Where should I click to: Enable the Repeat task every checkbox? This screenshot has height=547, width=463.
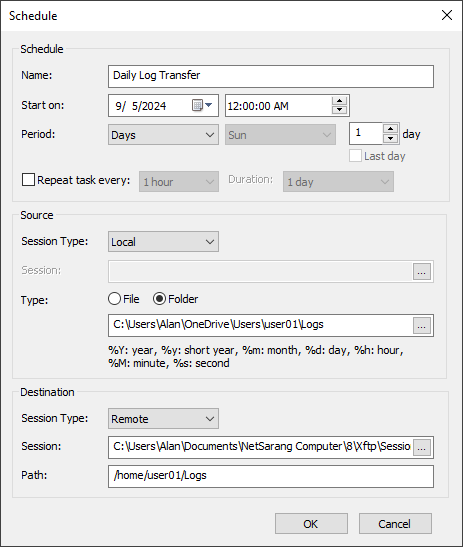tap(28, 180)
